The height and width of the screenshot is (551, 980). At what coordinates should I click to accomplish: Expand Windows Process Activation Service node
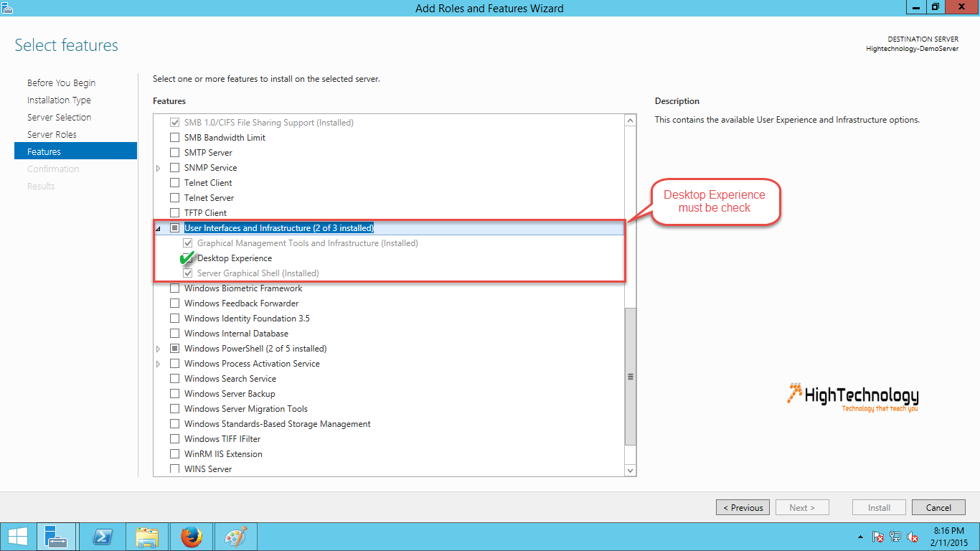pos(159,364)
